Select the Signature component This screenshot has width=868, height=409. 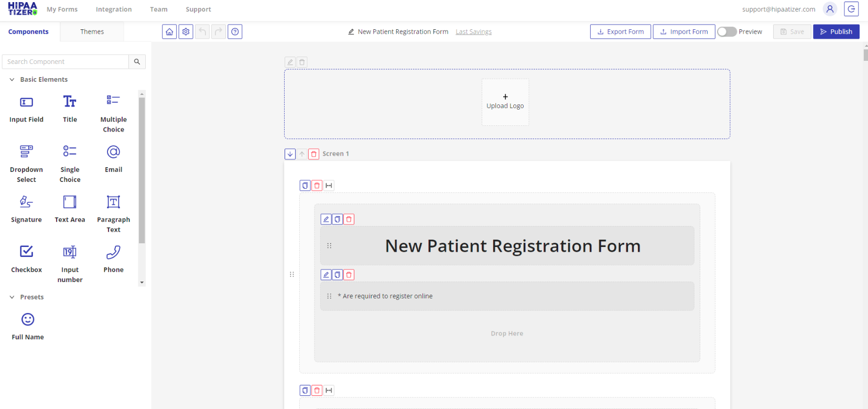point(26,209)
